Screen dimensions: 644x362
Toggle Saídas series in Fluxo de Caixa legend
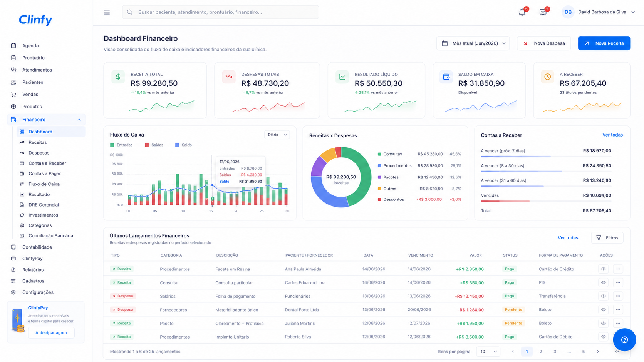pyautogui.click(x=154, y=145)
